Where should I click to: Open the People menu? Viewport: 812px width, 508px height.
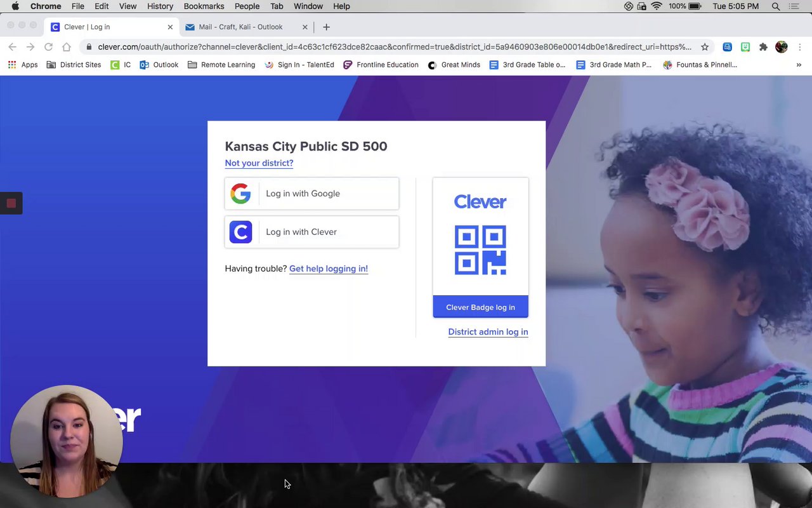(x=247, y=6)
